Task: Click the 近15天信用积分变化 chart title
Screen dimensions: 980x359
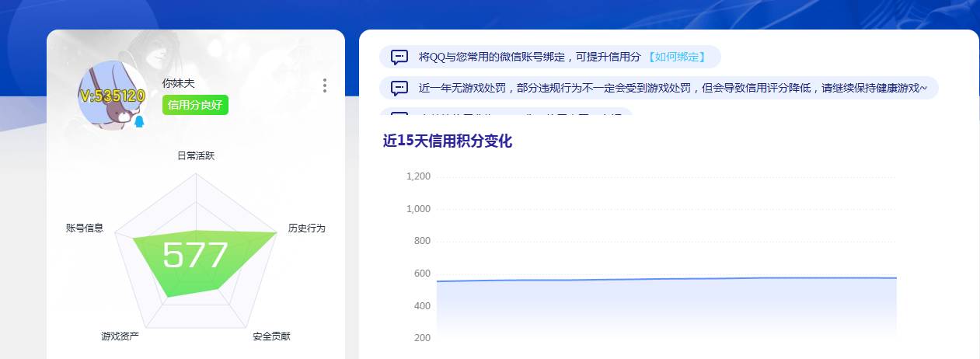Action: [x=447, y=141]
